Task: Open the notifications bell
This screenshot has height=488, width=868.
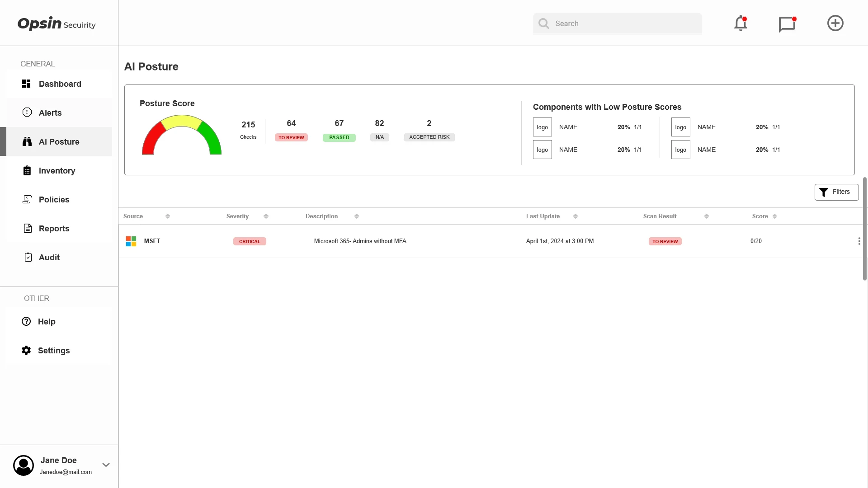Action: click(741, 23)
